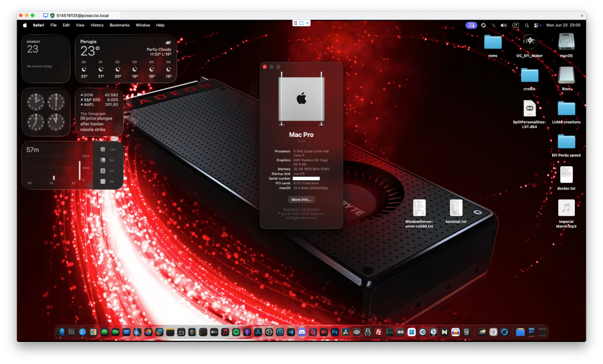The height and width of the screenshot is (364, 603).
Task: Open the world clocks widget
Action: [x=46, y=112]
